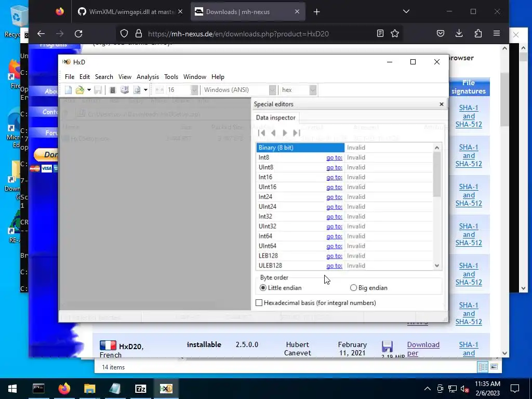The width and height of the screenshot is (532, 399).
Task: Click the Data inspector list scrollbar thumb
Action: pos(437,175)
